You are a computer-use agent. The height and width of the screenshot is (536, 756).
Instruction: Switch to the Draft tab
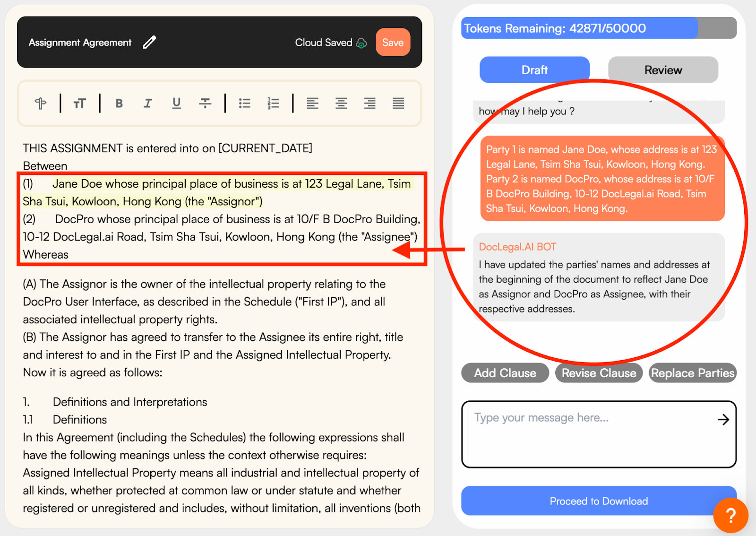[x=534, y=70]
